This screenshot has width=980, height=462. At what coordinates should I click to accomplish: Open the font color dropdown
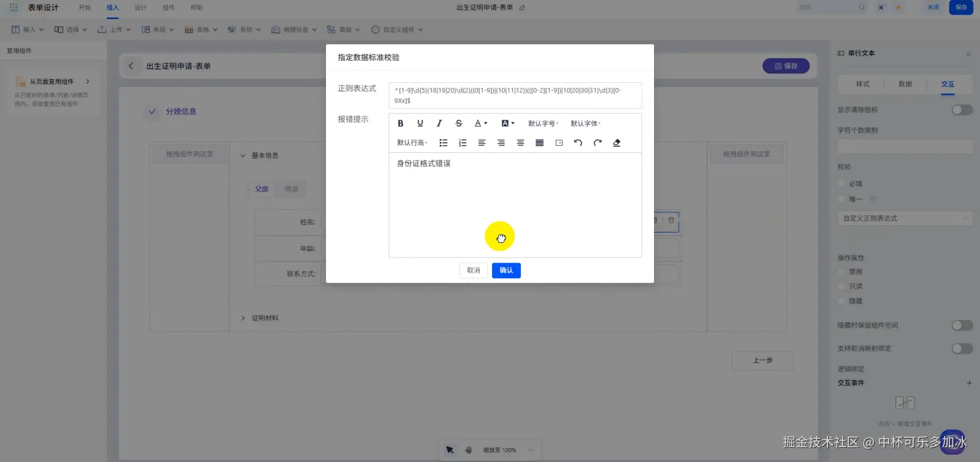pyautogui.click(x=481, y=123)
